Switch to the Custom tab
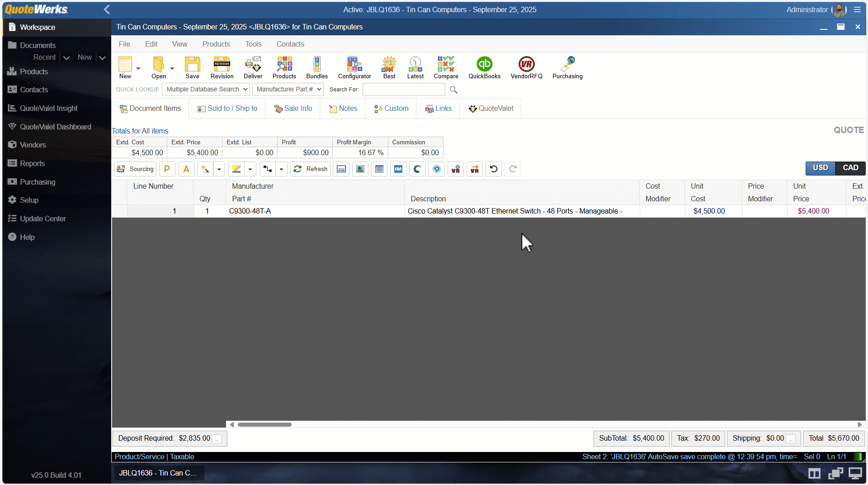The height and width of the screenshot is (485, 868). [391, 109]
